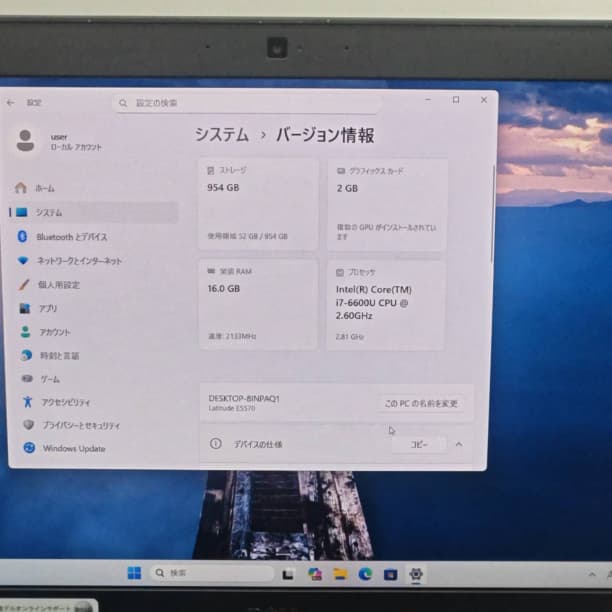The height and width of the screenshot is (612, 612).
Task: Click the 実装 RAM 16.0 GB card
Action: pyautogui.click(x=258, y=304)
